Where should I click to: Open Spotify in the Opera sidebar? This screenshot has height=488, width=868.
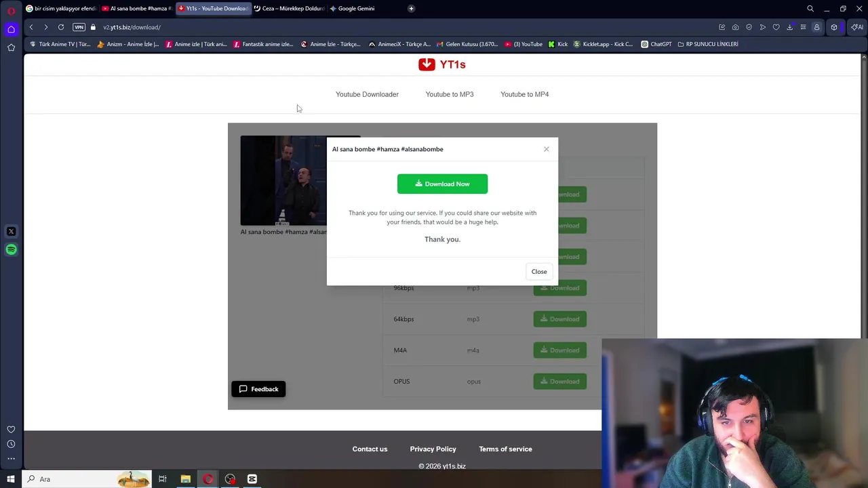[x=11, y=250]
